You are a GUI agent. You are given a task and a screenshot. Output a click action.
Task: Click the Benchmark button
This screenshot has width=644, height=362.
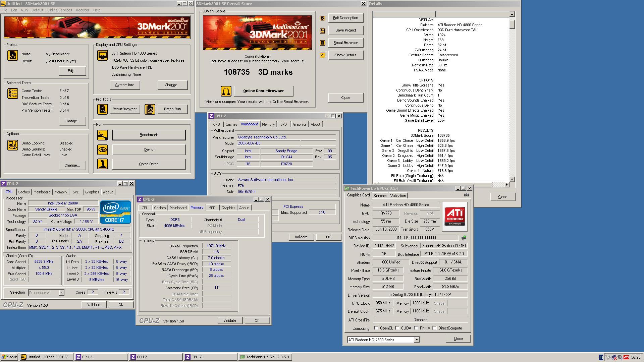coord(149,135)
